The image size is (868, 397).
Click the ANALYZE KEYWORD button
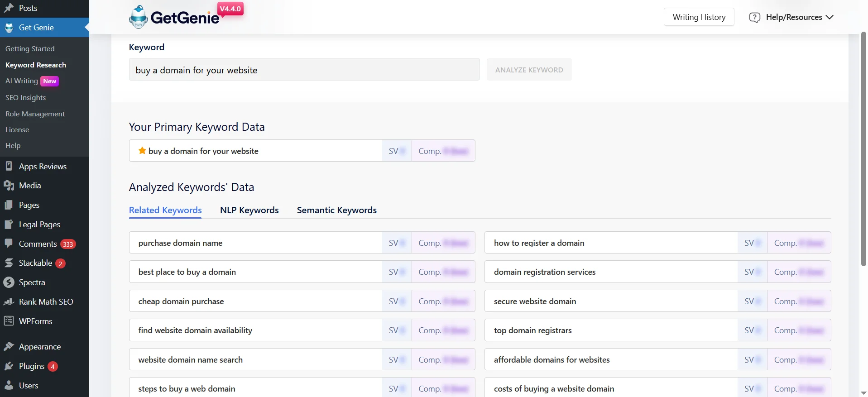(x=529, y=70)
